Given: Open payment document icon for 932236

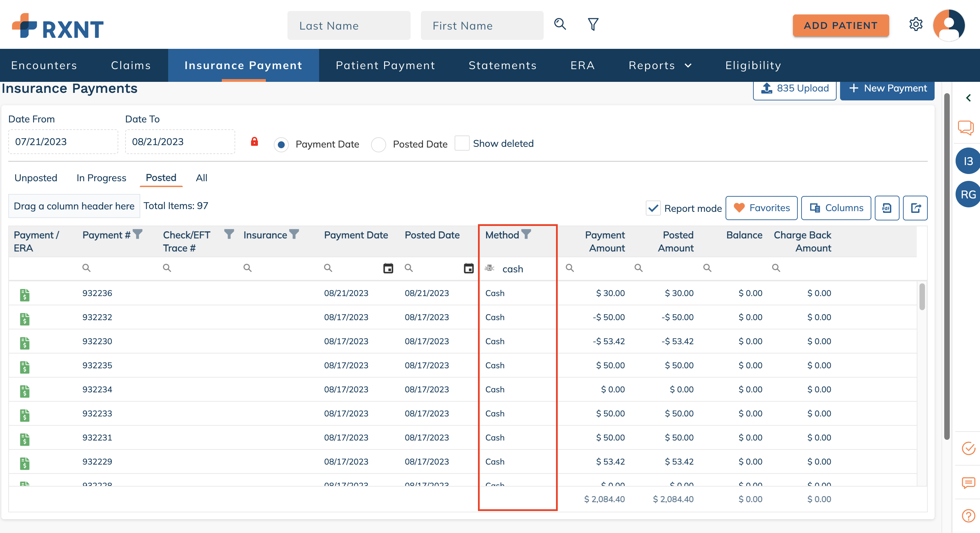Looking at the screenshot, I should click(25, 295).
